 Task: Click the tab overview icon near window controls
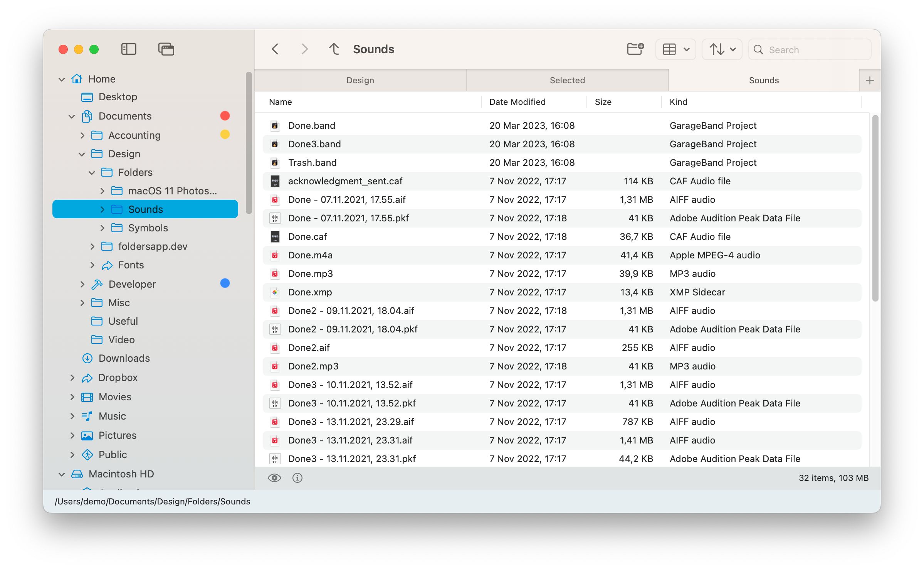click(x=166, y=49)
